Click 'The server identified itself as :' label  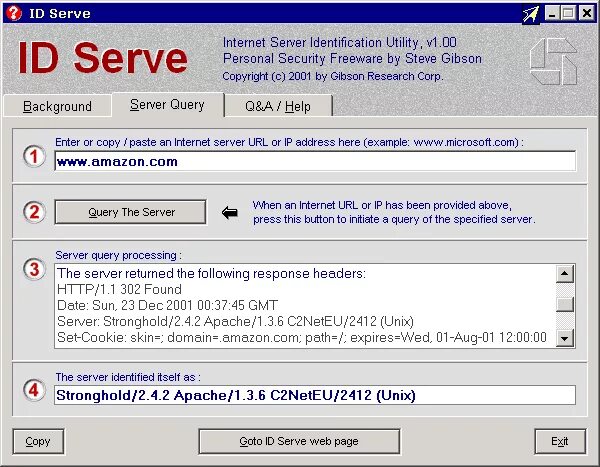click(x=128, y=377)
